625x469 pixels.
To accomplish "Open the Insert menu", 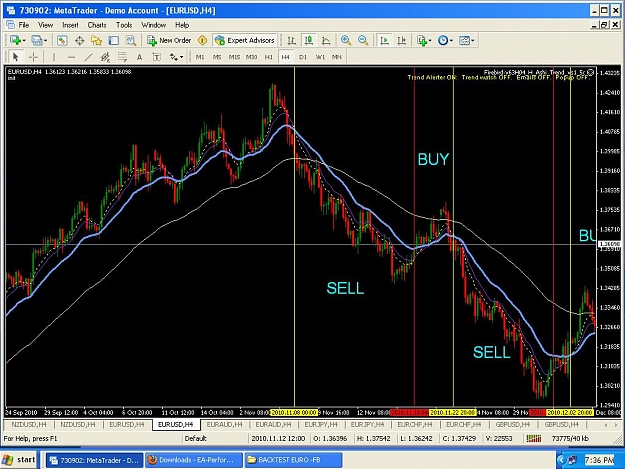I will [70, 25].
